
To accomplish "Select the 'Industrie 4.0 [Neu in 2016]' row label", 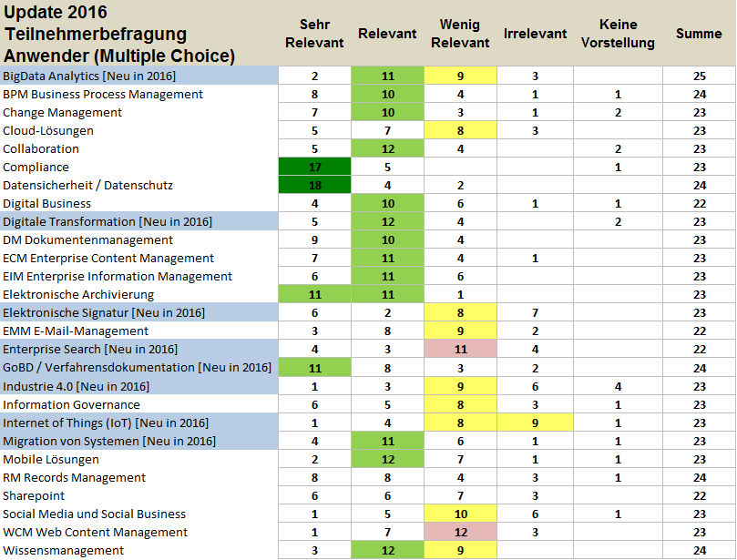I will coord(77,386).
